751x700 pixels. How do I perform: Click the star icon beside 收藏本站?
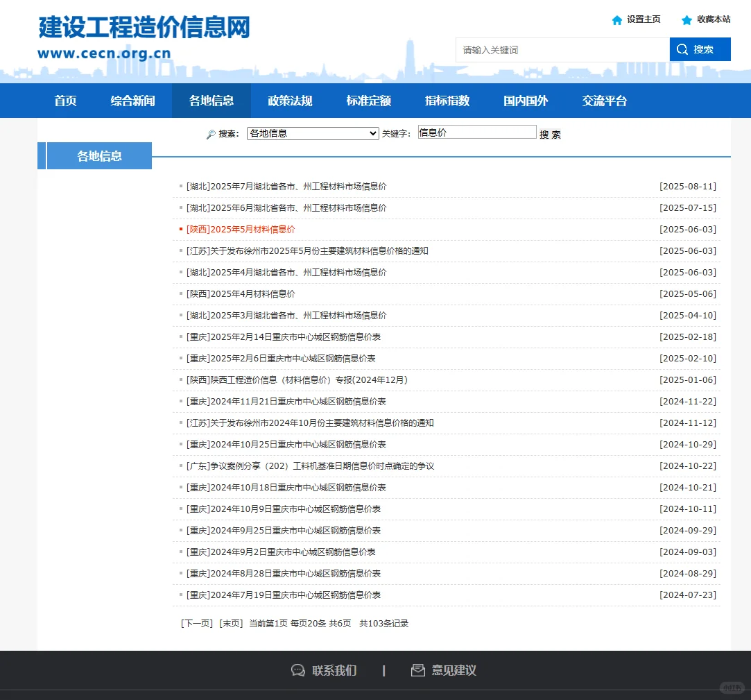687,20
